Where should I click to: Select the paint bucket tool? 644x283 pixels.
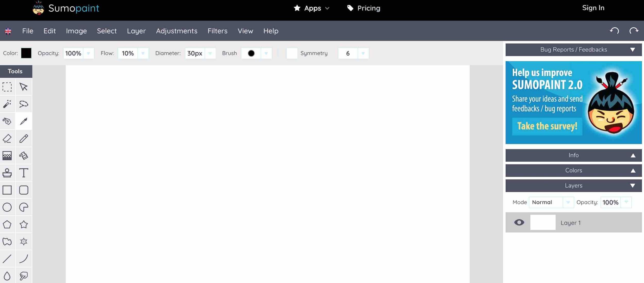point(24,156)
